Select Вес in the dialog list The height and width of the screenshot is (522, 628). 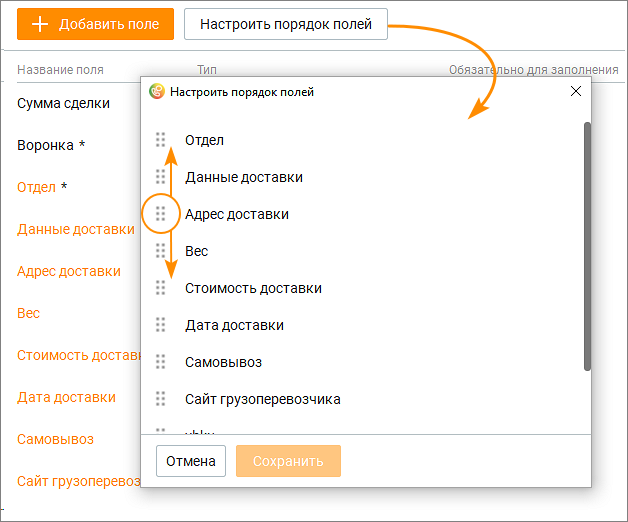(196, 251)
